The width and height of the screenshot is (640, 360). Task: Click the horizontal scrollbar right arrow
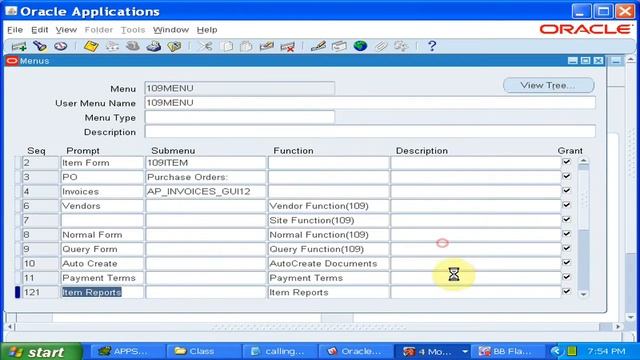point(618,327)
